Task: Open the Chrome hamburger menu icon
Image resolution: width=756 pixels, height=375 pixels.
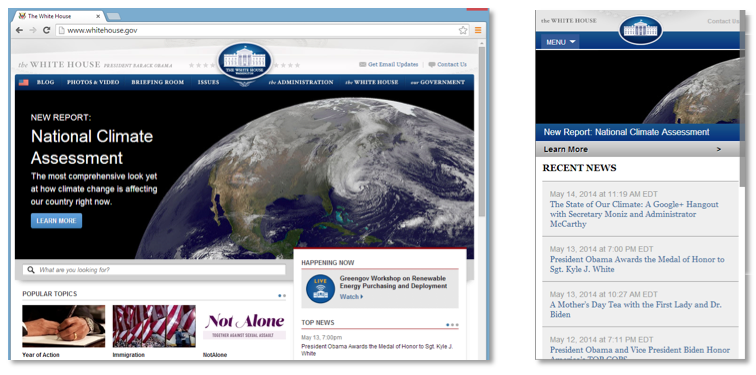Action: click(478, 30)
